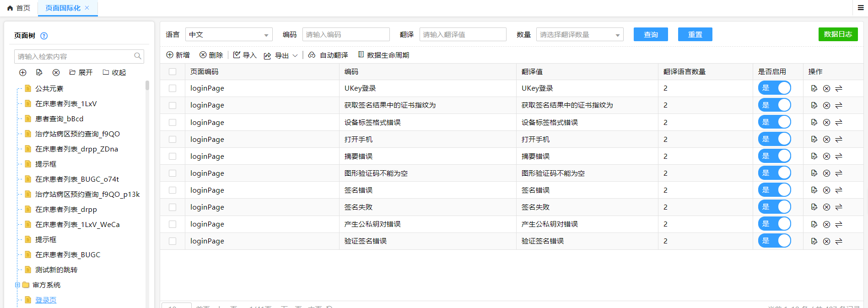
Task: Click the edit icon in page tree toolbar
Action: pyautogui.click(x=39, y=72)
